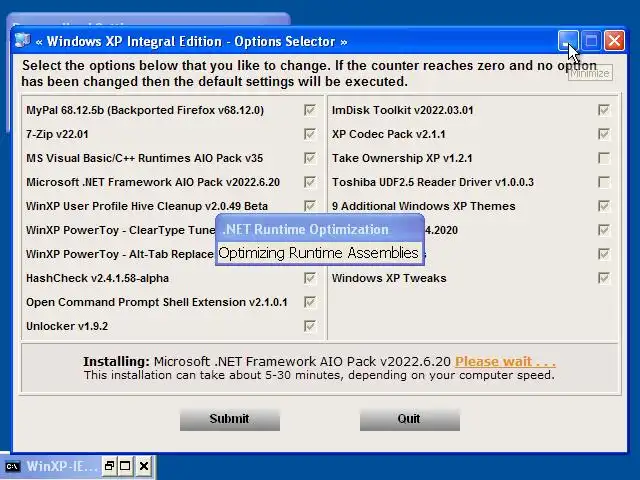Image resolution: width=640 pixels, height=480 pixels.
Task: Toggle the XP Codec Pack v2.1.1 checkbox
Action: (604, 134)
